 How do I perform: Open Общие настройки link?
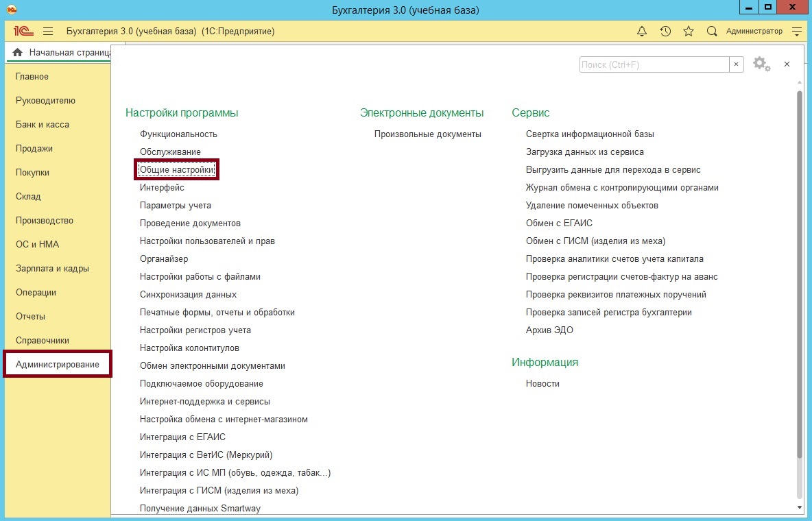pos(177,170)
